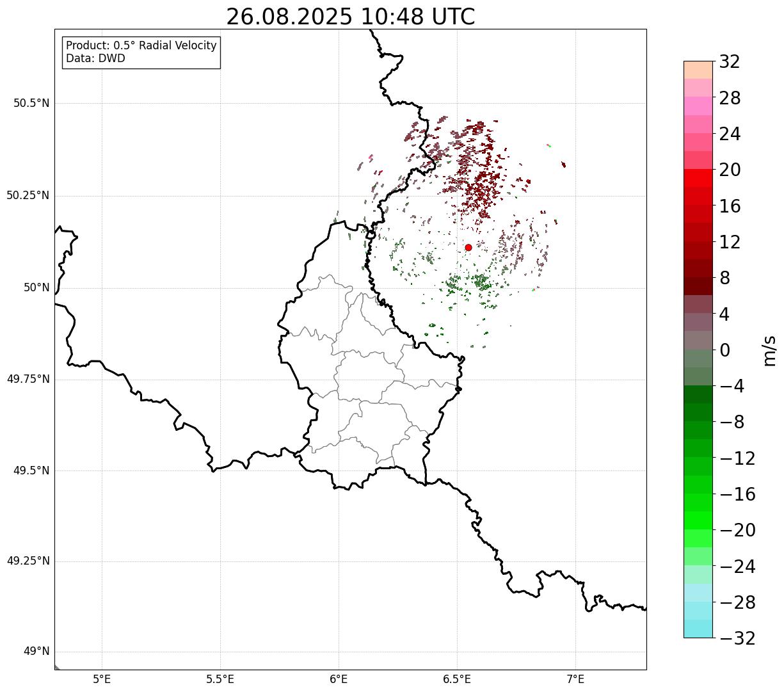Screen dimensions: 784x692
Task: Click the 50°N latitude label
Action: tap(37, 287)
